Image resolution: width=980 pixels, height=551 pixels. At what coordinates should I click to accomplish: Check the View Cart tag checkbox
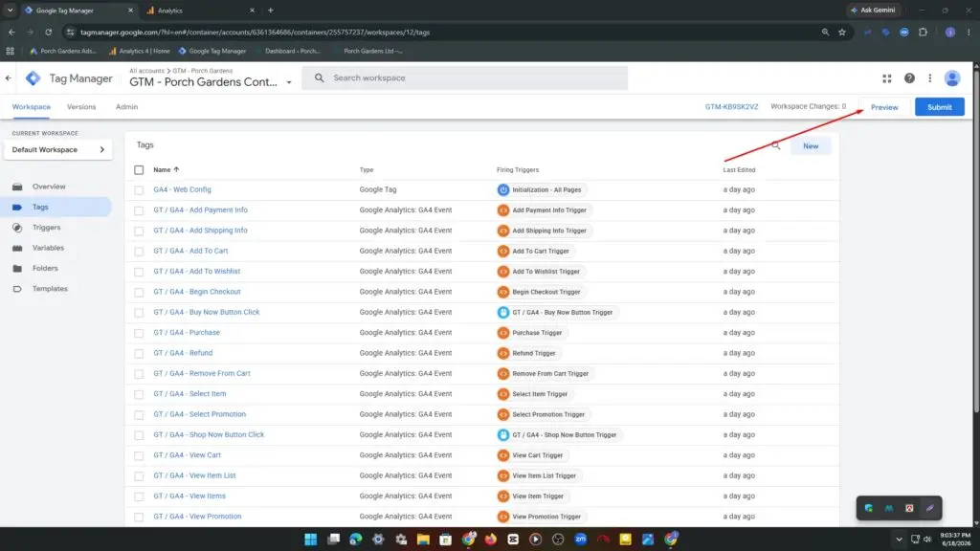coord(139,455)
